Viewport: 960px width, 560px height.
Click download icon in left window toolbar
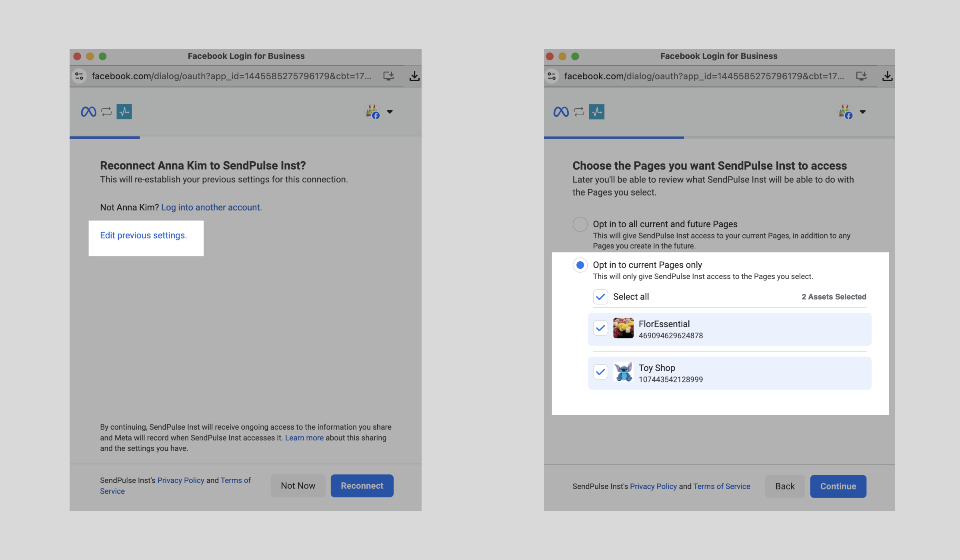pos(414,76)
